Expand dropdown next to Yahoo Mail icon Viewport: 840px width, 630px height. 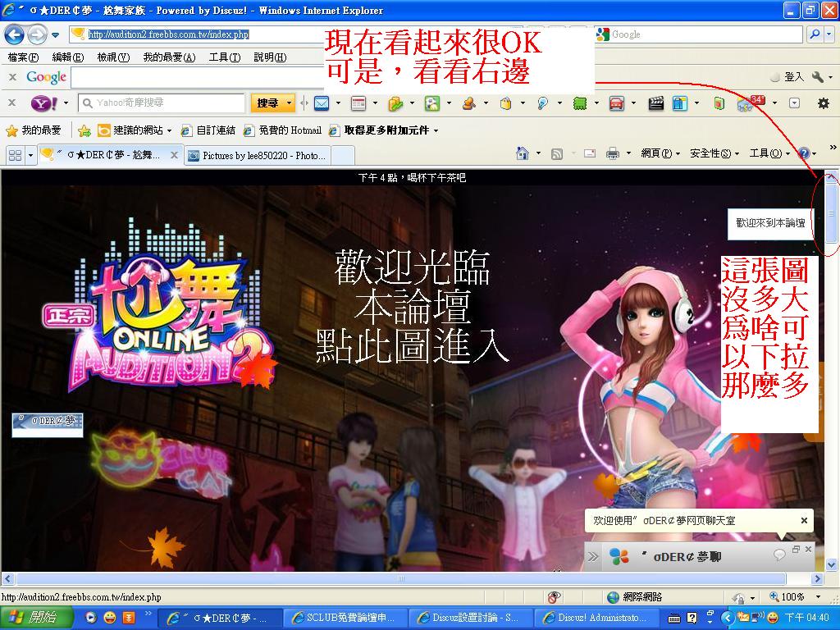(338, 103)
